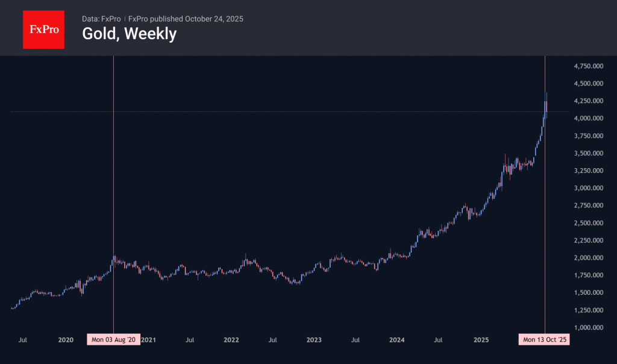The image size is (617, 364).
Task: Click the "Gold, Weekly" chart title
Action: point(129,34)
